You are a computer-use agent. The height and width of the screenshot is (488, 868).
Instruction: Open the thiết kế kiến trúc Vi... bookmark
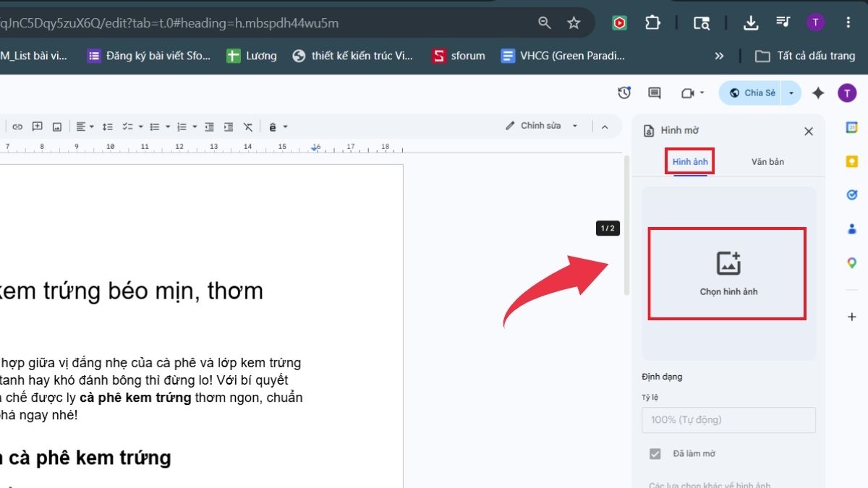click(353, 56)
